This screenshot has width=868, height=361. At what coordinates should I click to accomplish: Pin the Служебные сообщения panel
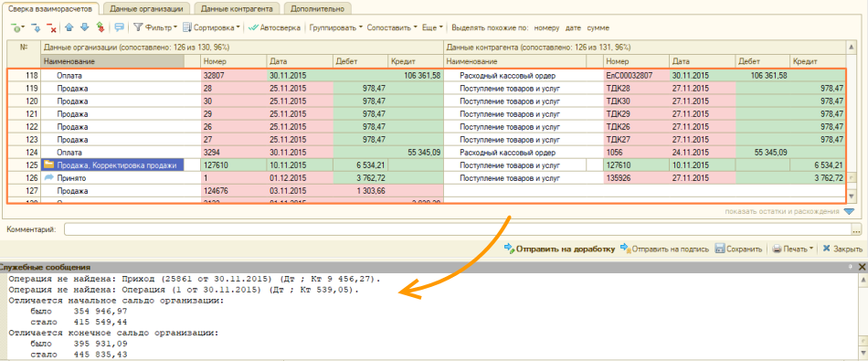click(851, 267)
